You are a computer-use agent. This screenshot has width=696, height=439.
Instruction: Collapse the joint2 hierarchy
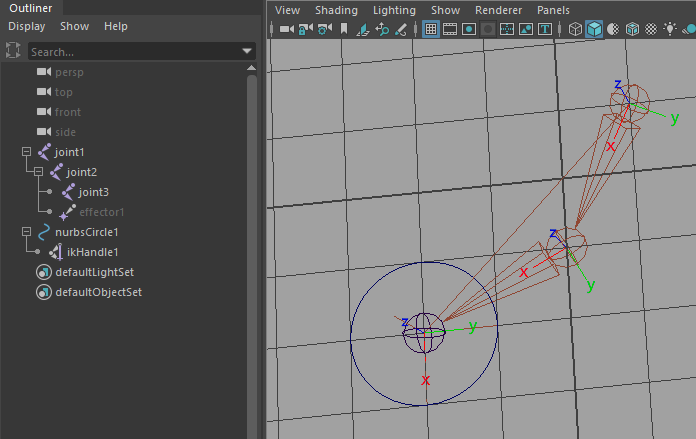[39, 172]
